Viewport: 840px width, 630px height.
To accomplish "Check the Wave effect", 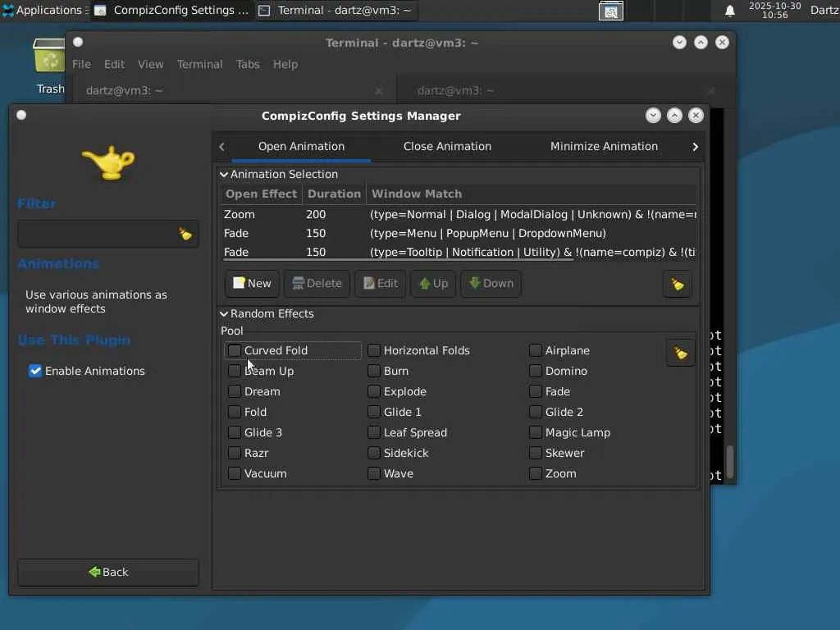I will [374, 473].
